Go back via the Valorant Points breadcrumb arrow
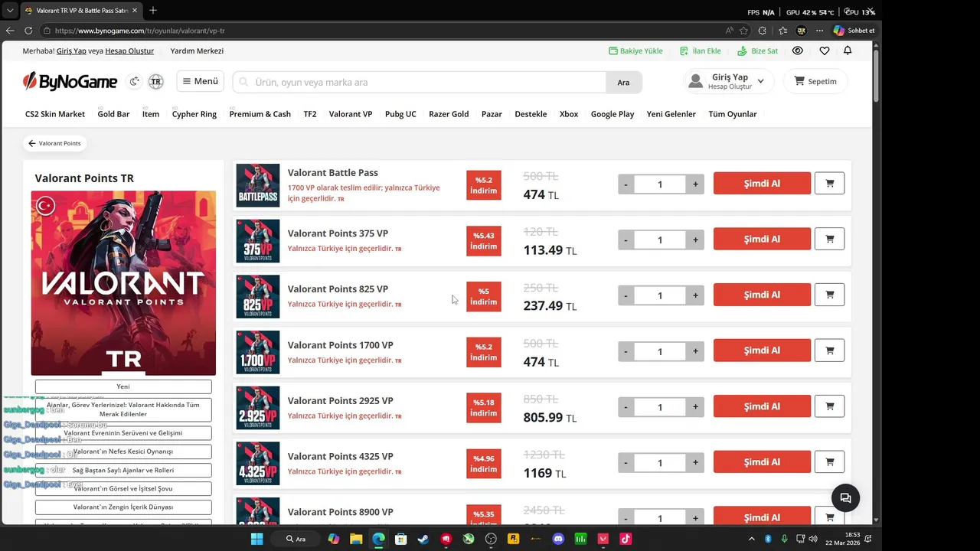Screen dimensions: 980x551 (x=54, y=143)
